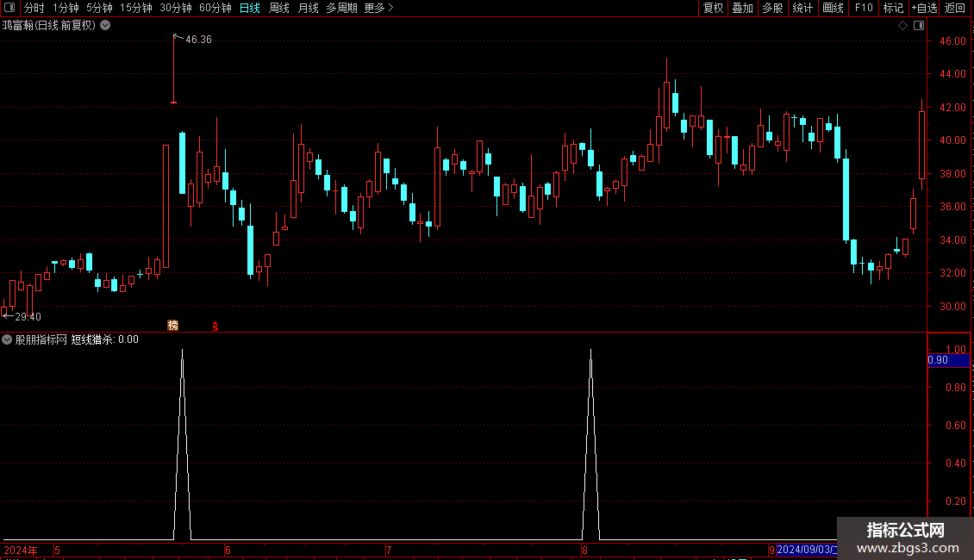Screen dimensions: 974x560
Task: Select the 60分钟 period tab
Action: (x=215, y=8)
